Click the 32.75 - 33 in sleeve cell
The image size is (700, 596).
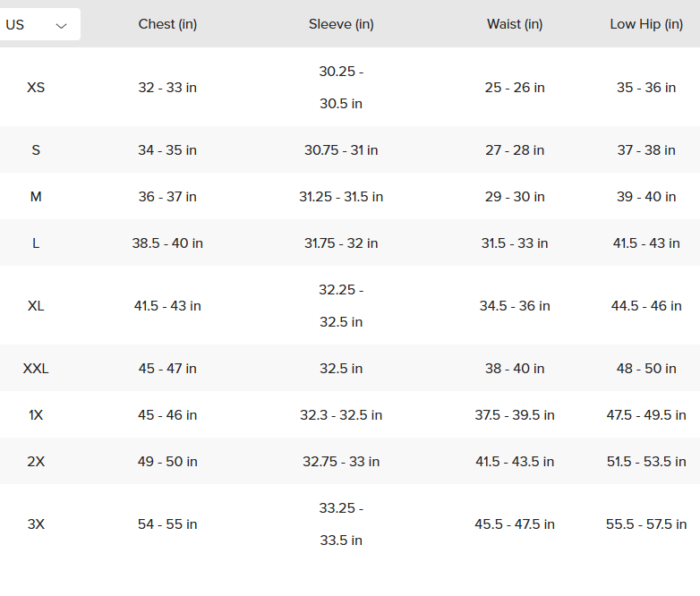(x=341, y=461)
